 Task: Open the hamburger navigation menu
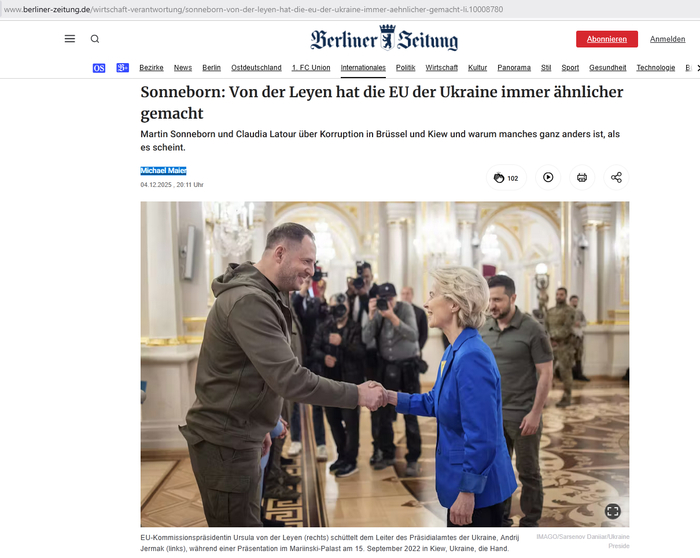point(70,39)
